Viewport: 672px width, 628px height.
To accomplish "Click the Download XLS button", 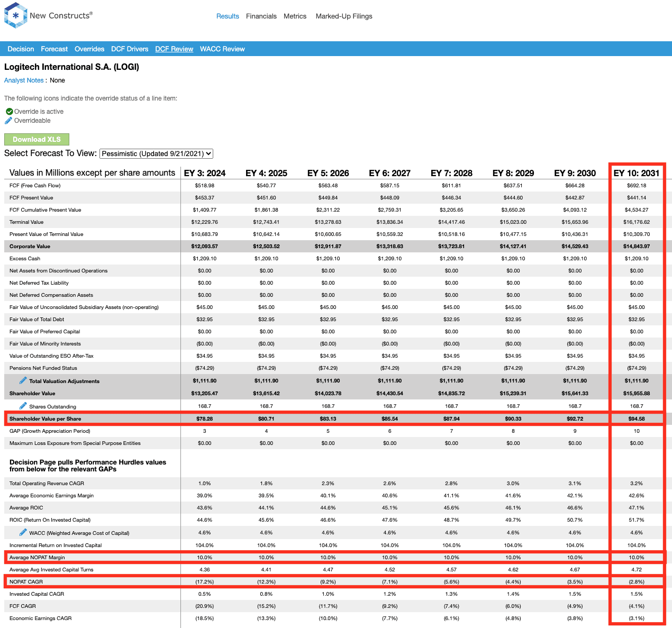I will [37, 139].
